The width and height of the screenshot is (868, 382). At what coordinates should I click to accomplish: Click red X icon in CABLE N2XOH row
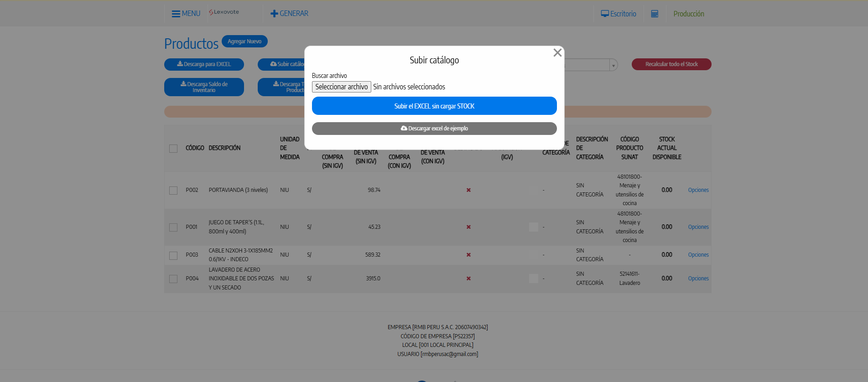(x=468, y=255)
